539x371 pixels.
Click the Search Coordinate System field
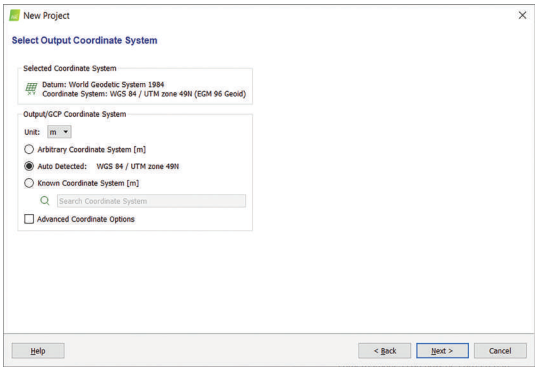(x=151, y=201)
